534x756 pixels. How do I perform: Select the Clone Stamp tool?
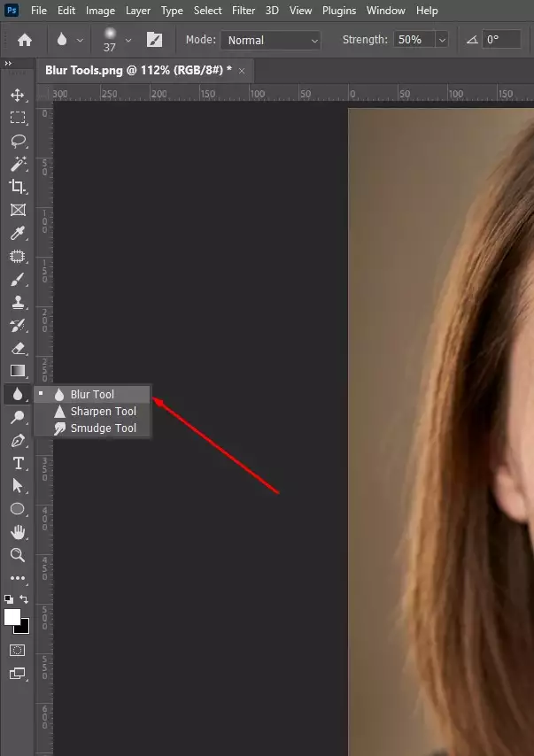[x=18, y=302]
